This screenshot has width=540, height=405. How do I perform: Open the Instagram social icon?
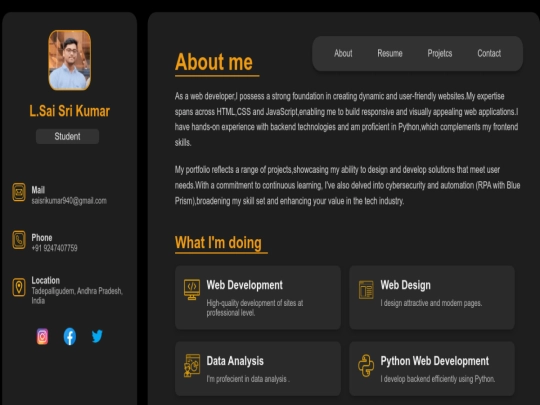tap(42, 336)
